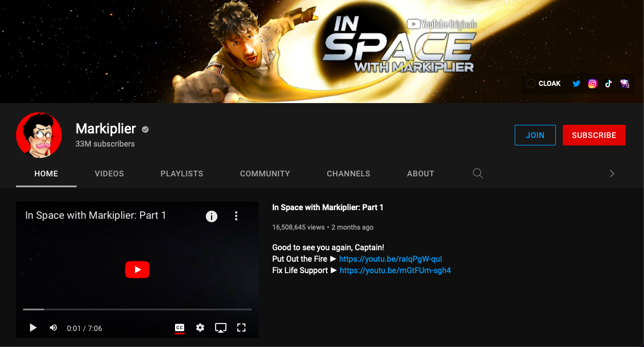
Task: Open the Instagram icon in the banner
Action: (593, 84)
